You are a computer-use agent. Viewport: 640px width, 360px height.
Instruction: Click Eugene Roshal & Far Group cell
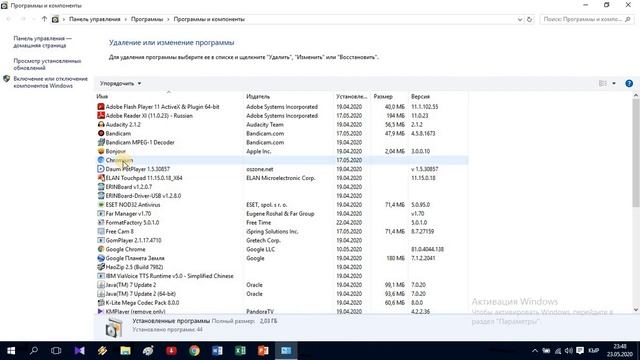coord(280,213)
